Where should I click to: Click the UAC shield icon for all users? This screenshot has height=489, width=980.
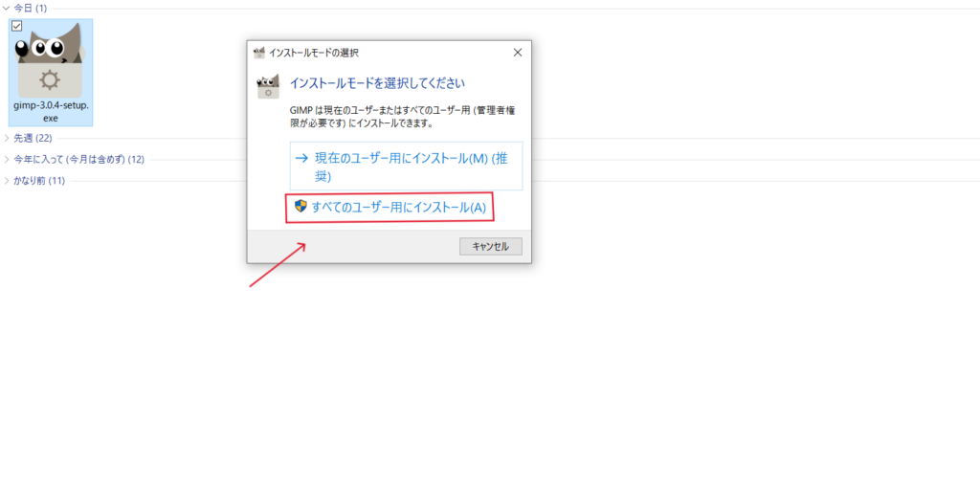(301, 207)
